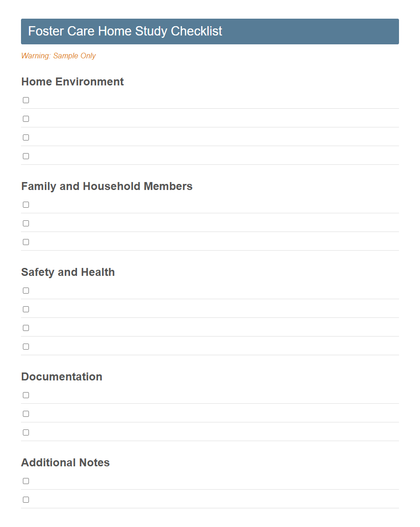Check the third box under Family and Household Members
Screen dimensions: 420x527
pyautogui.click(x=26, y=242)
